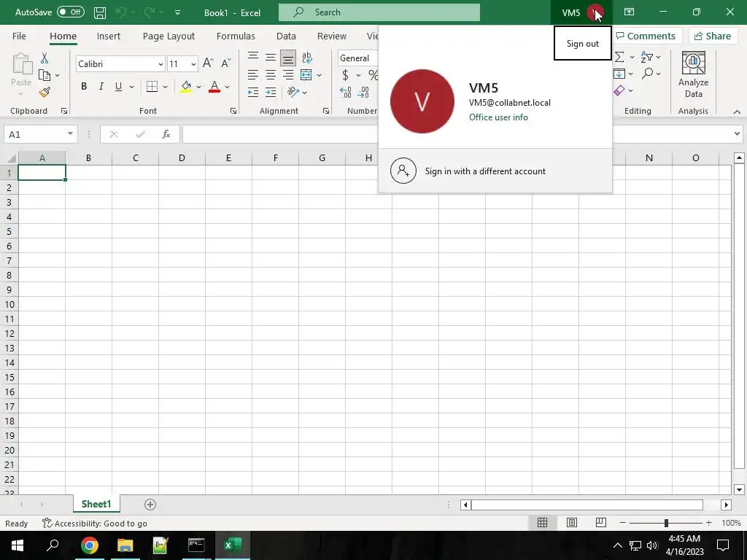Click the Borders icon
The height and width of the screenshot is (560, 747).
(152, 86)
